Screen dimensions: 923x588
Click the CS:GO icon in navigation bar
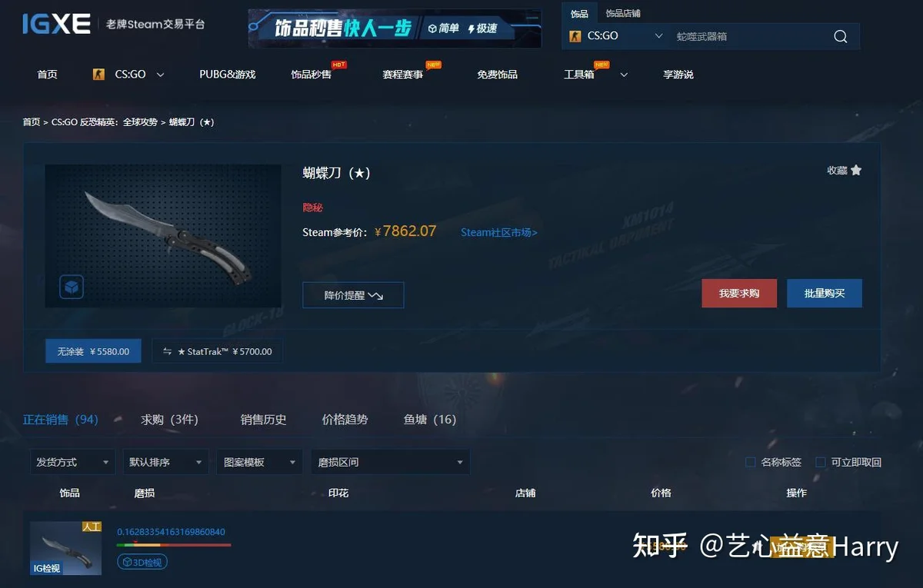[98, 75]
